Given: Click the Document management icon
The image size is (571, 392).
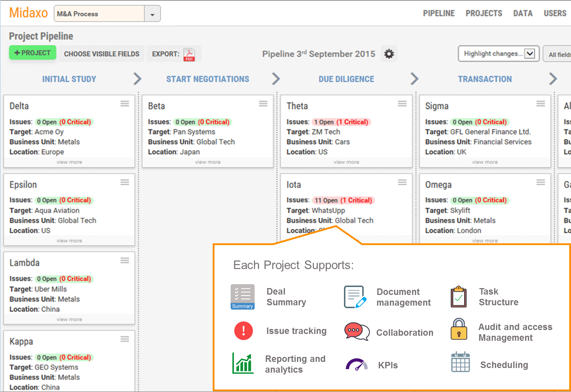Looking at the screenshot, I should (355, 297).
